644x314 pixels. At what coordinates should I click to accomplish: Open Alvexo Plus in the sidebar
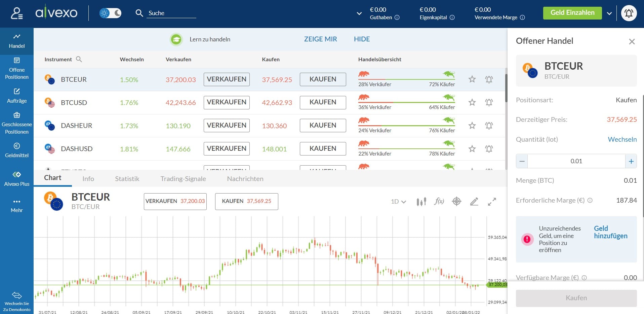point(17,179)
